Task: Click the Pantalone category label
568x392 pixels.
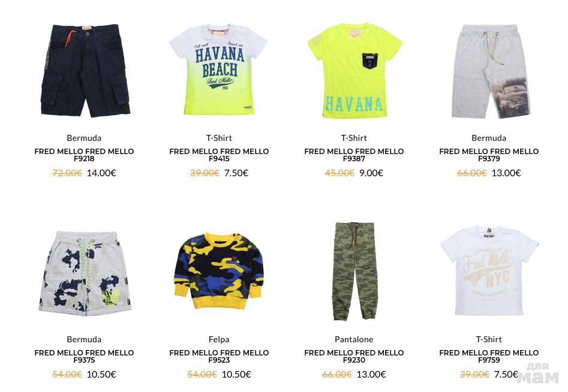Action: point(354,339)
